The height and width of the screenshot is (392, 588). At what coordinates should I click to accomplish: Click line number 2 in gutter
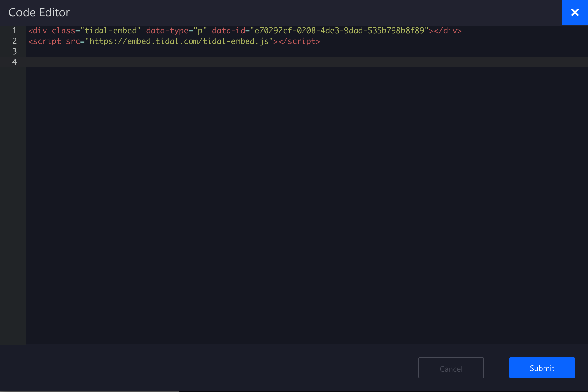(x=14, y=41)
